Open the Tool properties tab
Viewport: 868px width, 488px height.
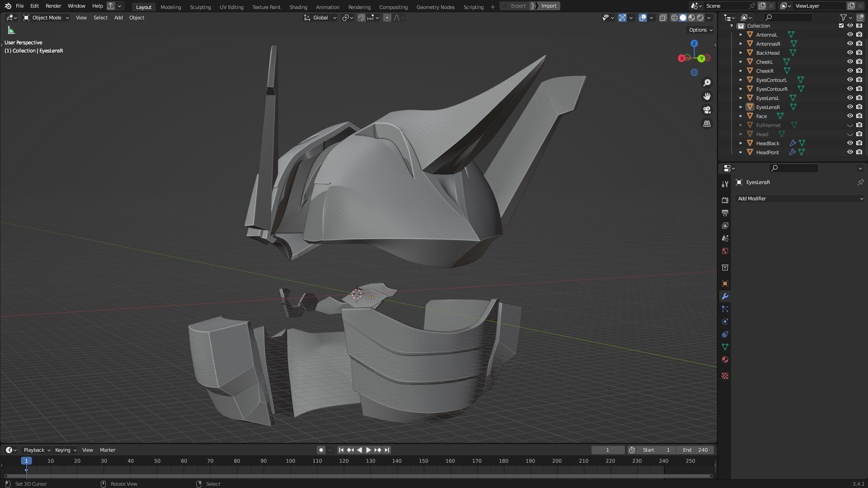tap(725, 184)
